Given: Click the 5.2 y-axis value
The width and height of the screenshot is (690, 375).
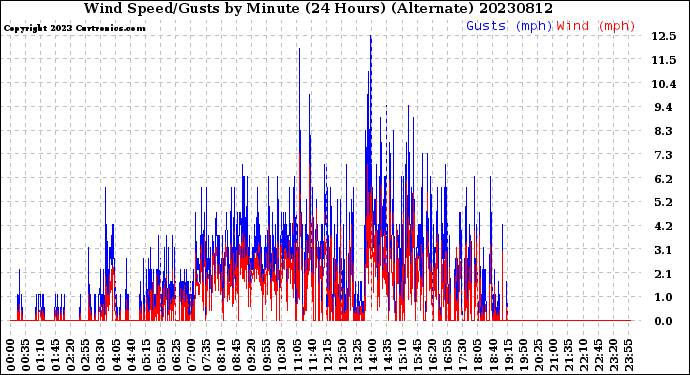Looking at the screenshot, I should coord(664,202).
